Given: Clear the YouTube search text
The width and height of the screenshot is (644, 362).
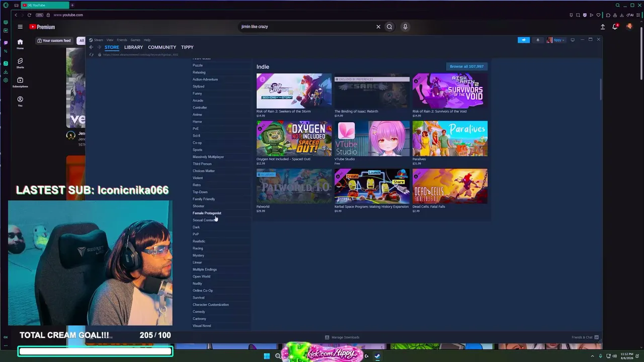Looking at the screenshot, I should (x=378, y=27).
